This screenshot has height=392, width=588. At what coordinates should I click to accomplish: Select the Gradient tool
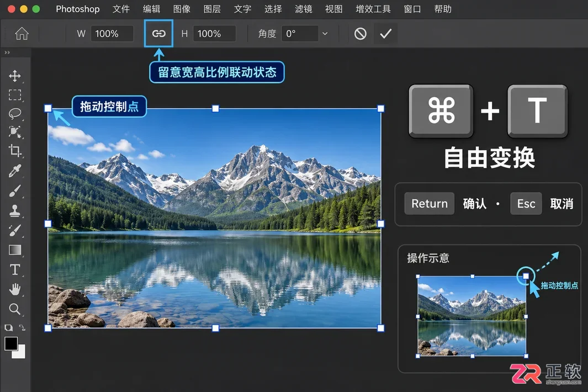point(14,250)
